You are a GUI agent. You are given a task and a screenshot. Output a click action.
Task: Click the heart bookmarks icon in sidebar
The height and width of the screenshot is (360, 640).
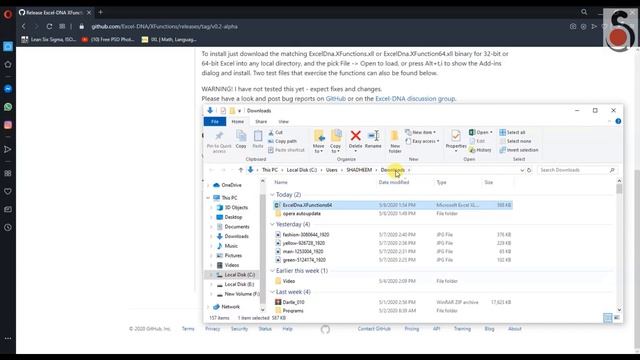(8, 191)
